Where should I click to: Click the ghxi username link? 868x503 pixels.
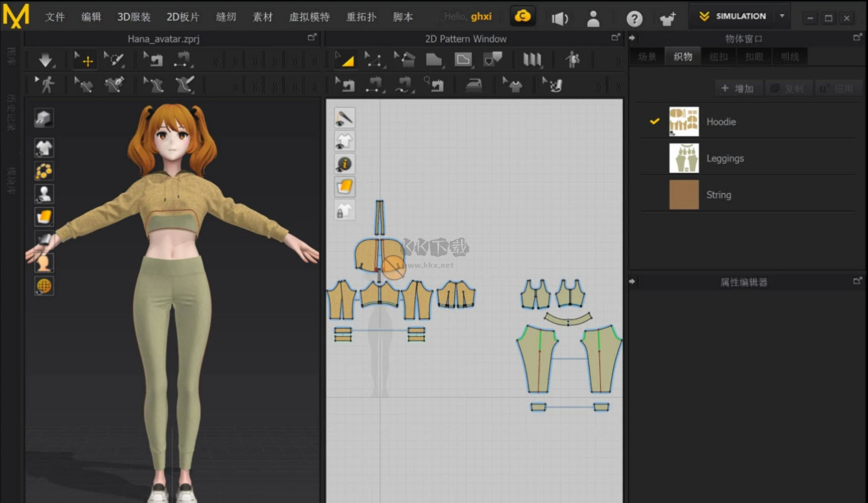click(x=481, y=16)
